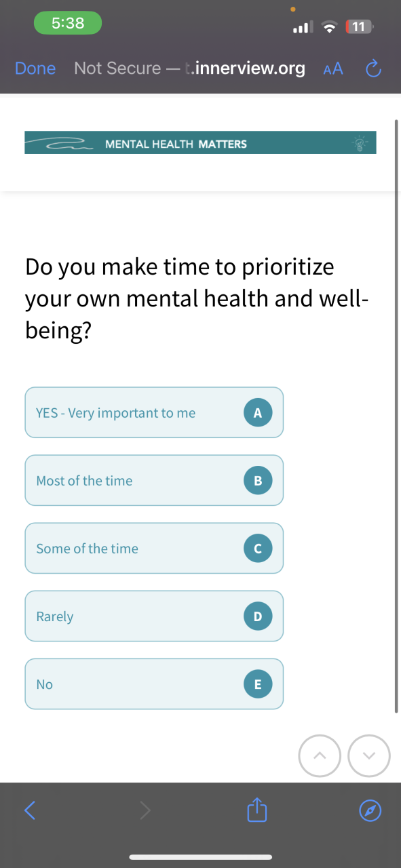Tap the forward arrow in bottom toolbar
The height and width of the screenshot is (868, 401).
145,810
